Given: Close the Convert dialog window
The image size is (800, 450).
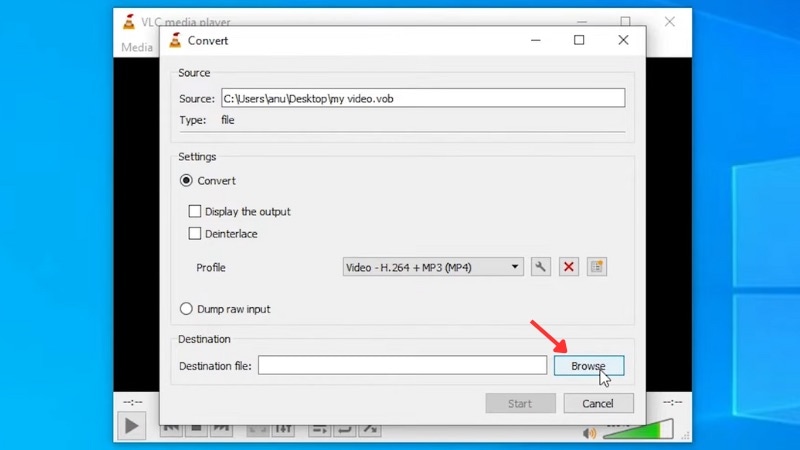Looking at the screenshot, I should tap(623, 40).
